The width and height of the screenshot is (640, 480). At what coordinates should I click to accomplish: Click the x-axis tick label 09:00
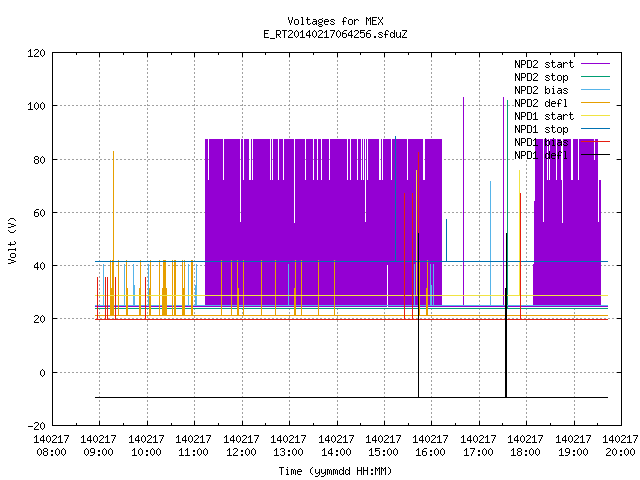coord(99,452)
